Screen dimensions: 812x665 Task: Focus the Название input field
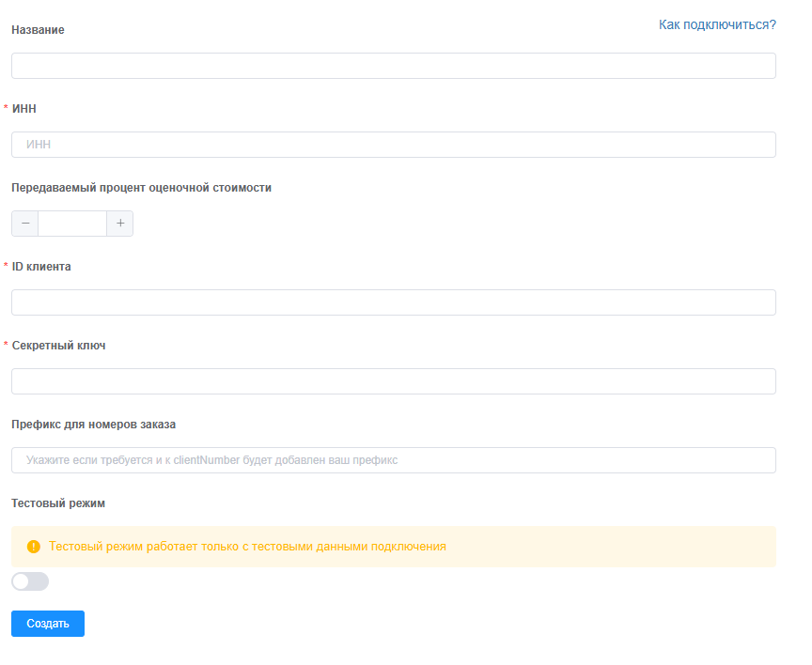(393, 66)
